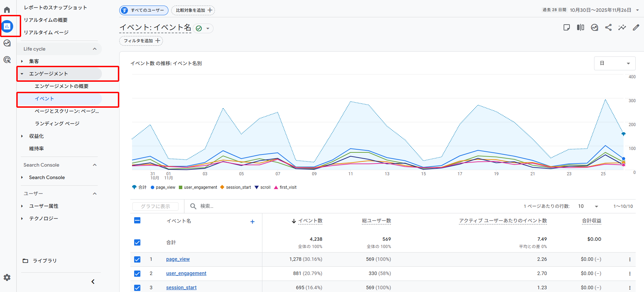Open the page_view event link
The height and width of the screenshot is (292, 644).
point(178,259)
